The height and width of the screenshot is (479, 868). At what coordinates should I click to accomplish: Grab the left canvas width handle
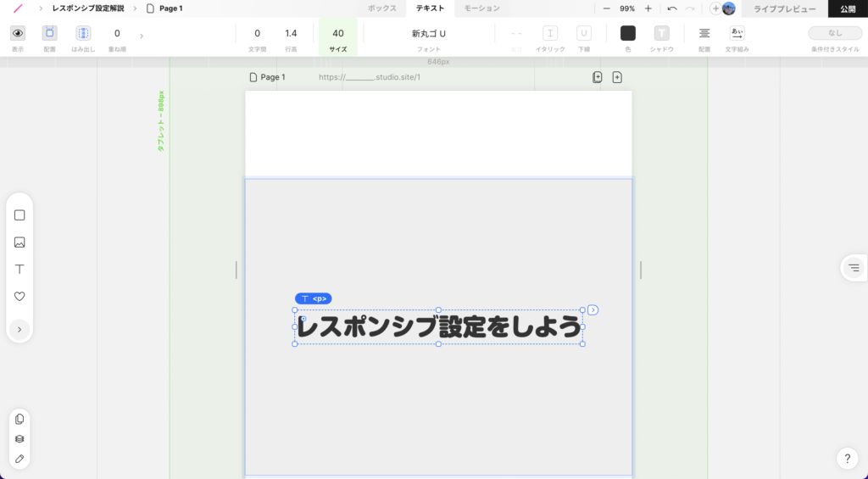236,270
